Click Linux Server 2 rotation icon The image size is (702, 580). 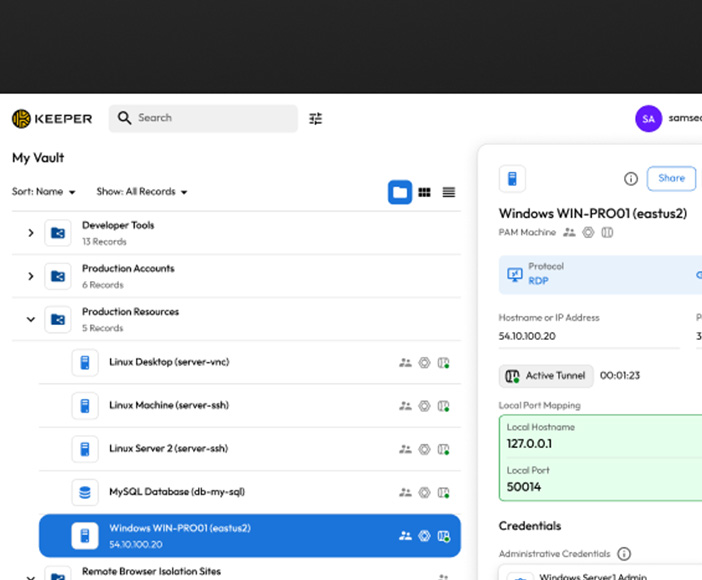424,449
